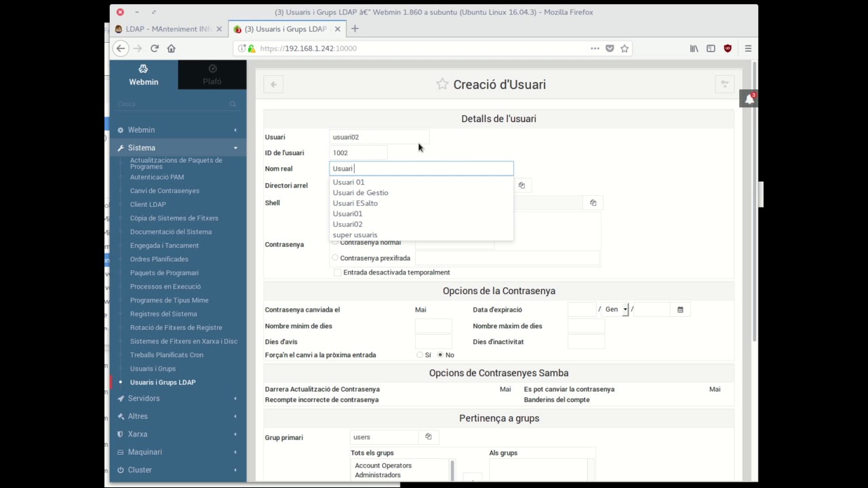Click the Nombre mínim de dies field

click(433, 326)
